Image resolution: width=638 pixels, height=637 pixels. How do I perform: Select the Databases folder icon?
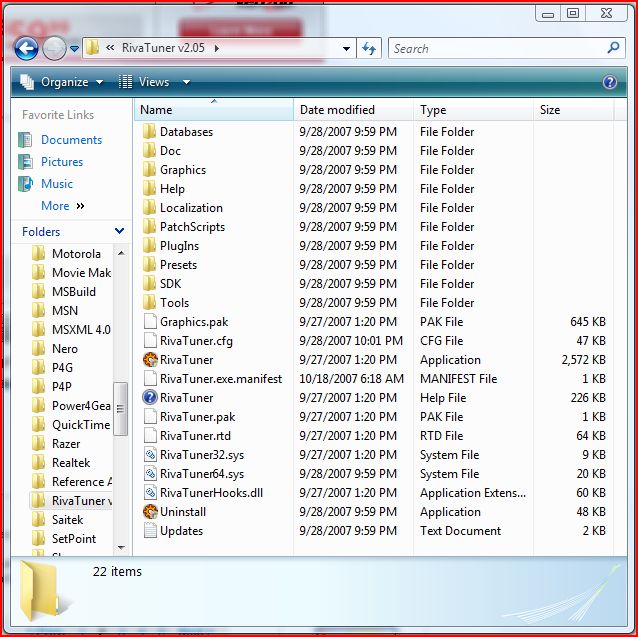149,131
